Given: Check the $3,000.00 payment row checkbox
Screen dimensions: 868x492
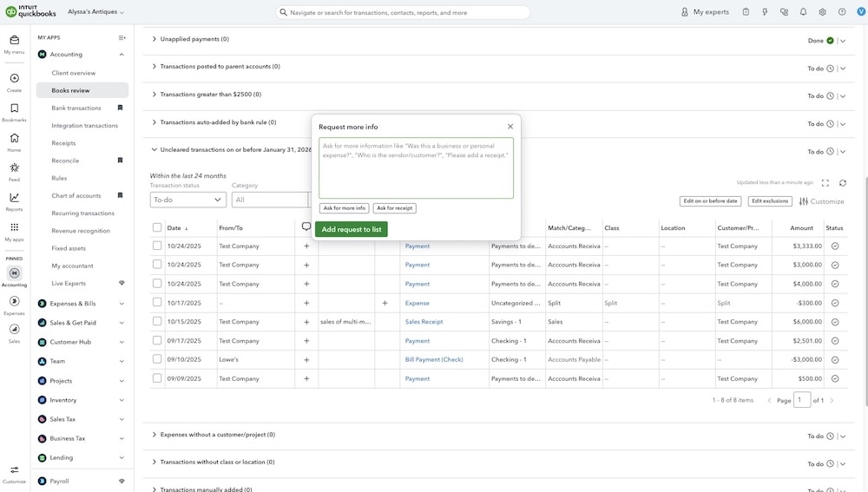Looking at the screenshot, I should (157, 265).
